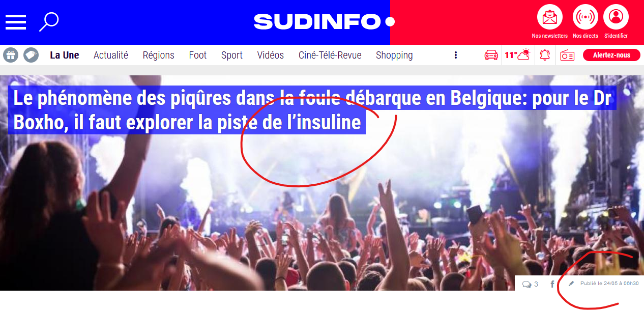
Task: Open the radio icon
Action: click(567, 55)
